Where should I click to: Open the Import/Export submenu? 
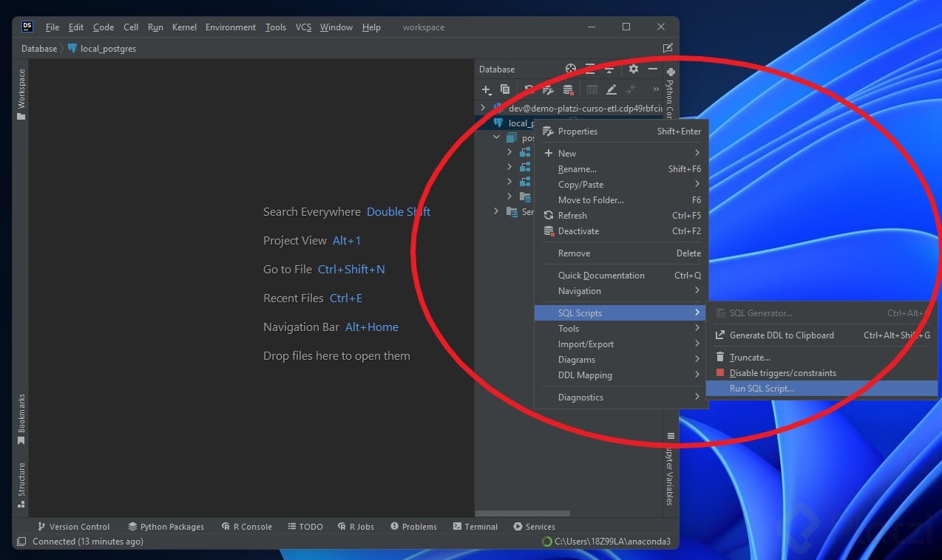coord(621,344)
